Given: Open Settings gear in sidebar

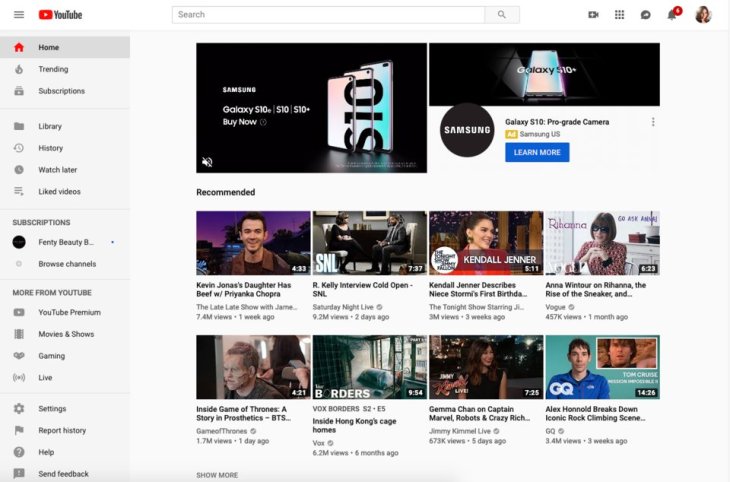Looking at the screenshot, I should [52, 409].
